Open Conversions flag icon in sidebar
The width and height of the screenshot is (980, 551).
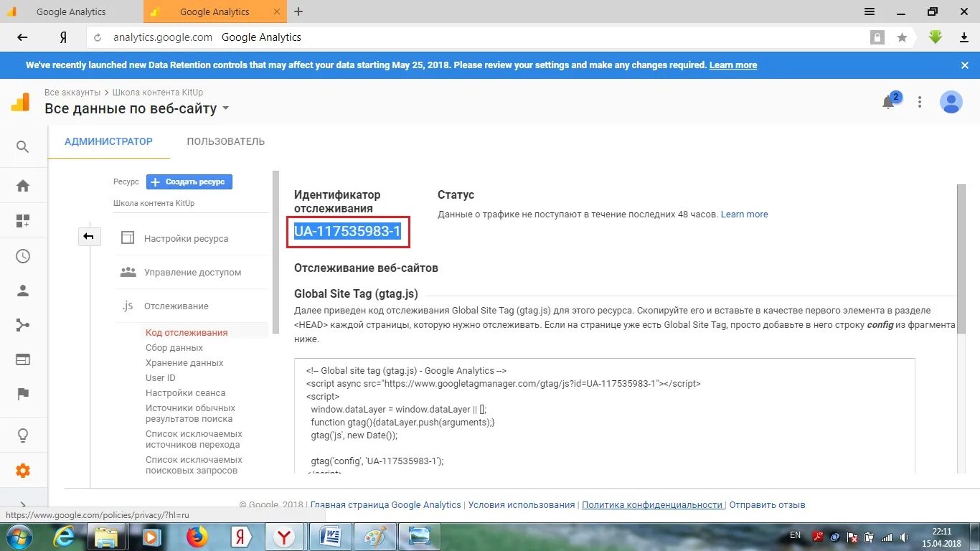23,393
